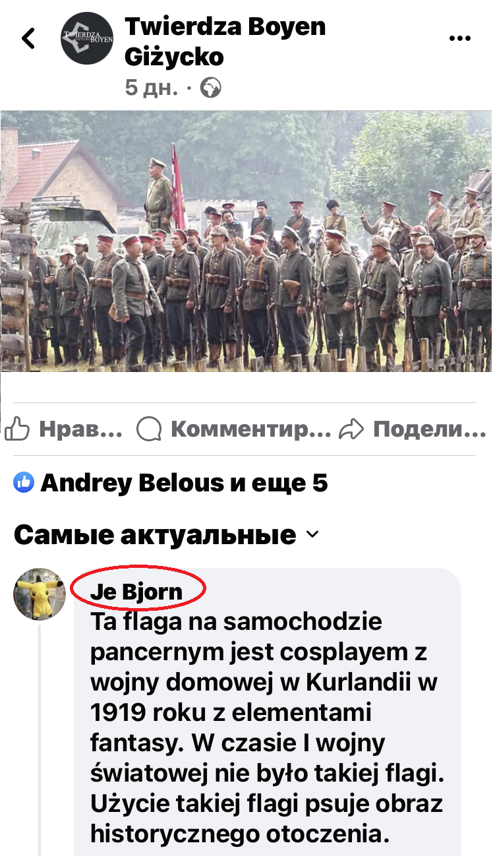Tap the globe public-visibility icon
The height and width of the screenshot is (868, 493).
(x=210, y=88)
